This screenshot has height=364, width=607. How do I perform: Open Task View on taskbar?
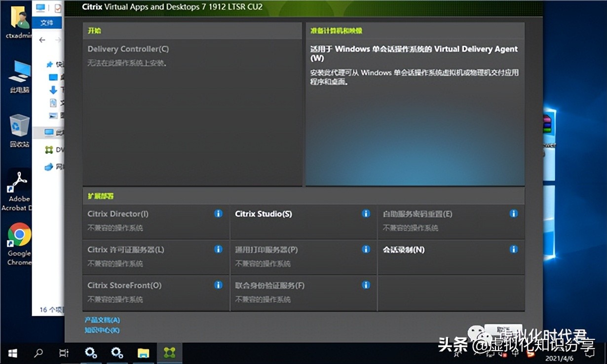(64, 353)
